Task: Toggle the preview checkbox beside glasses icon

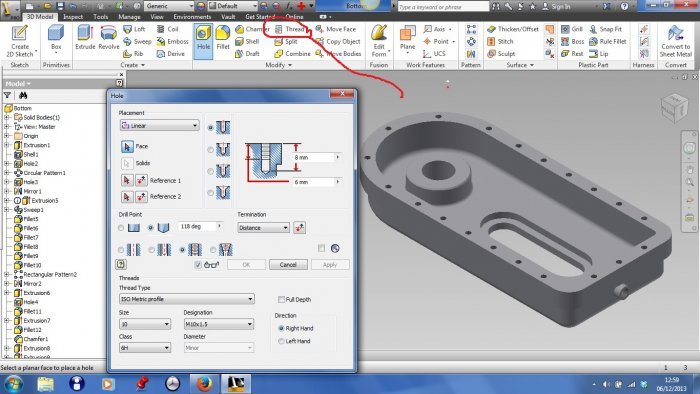Action: [x=198, y=265]
